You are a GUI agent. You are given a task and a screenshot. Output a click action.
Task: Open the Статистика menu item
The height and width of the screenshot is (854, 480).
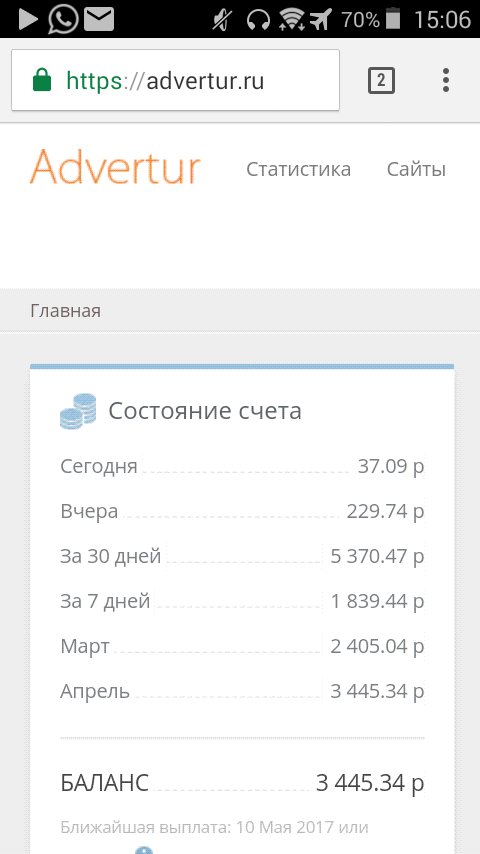(299, 169)
